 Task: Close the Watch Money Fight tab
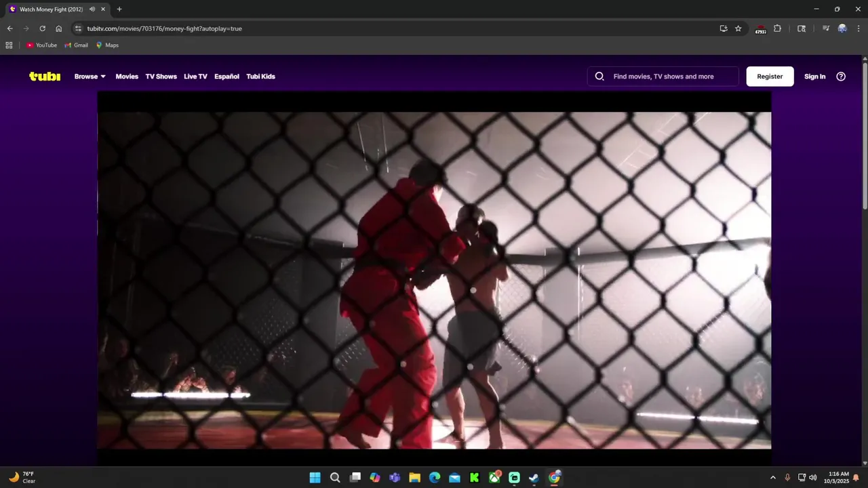[103, 9]
